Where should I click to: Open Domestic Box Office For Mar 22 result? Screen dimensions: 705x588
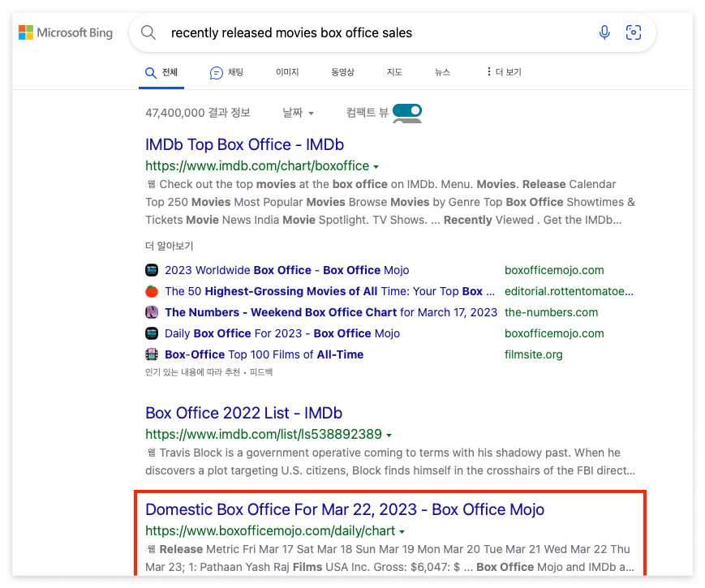tap(345, 510)
